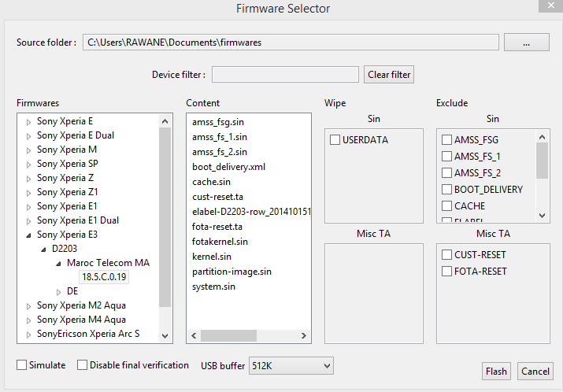Click Content list horizontal scrollbar thumb

click(228, 335)
